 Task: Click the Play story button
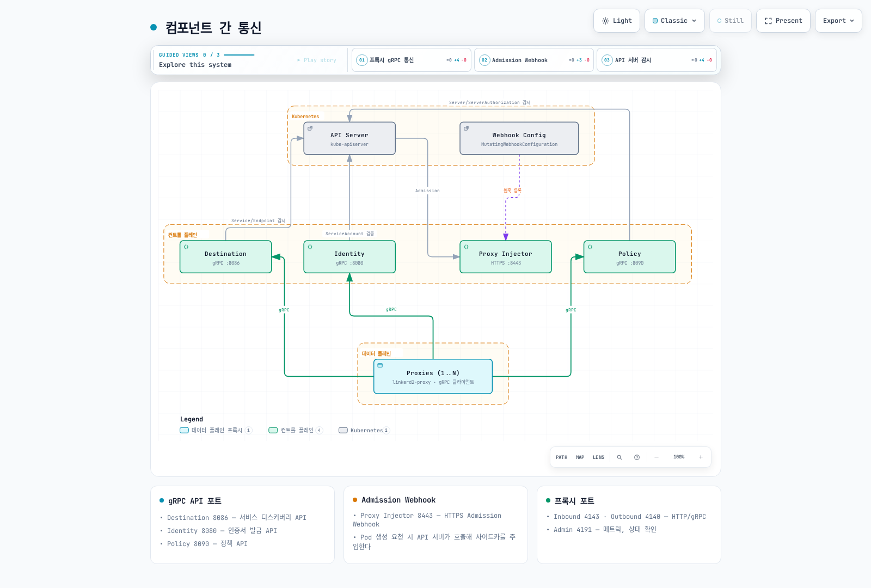coord(317,60)
